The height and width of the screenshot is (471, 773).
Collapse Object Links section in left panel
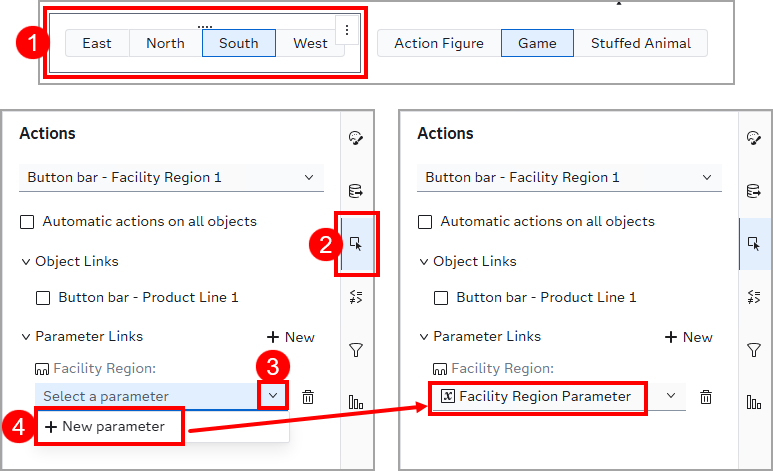tap(26, 261)
